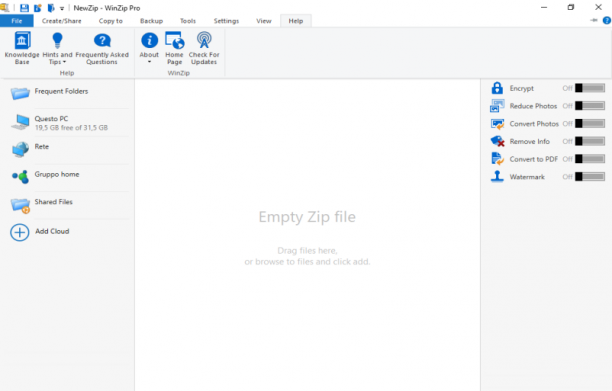The width and height of the screenshot is (612, 391).
Task: Click the Check For Updates icon
Action: click(204, 41)
